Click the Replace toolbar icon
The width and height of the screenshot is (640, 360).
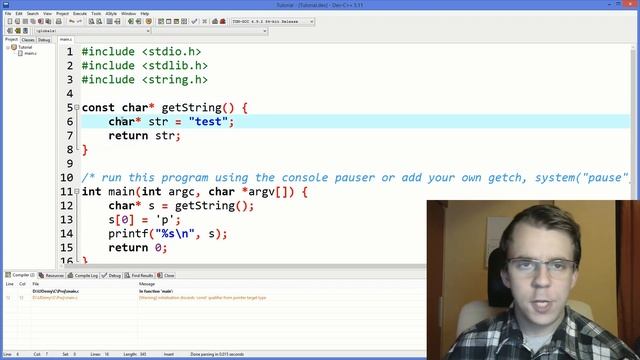click(x=99, y=21)
